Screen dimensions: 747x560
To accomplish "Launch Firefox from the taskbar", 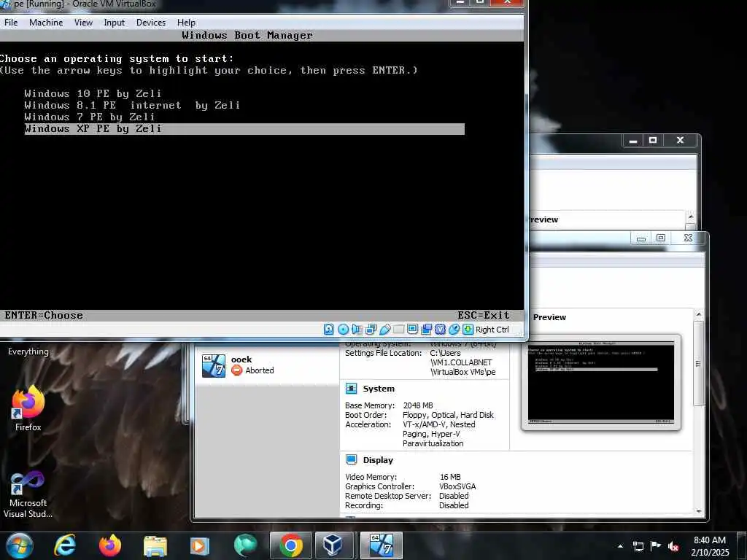I will click(109, 545).
